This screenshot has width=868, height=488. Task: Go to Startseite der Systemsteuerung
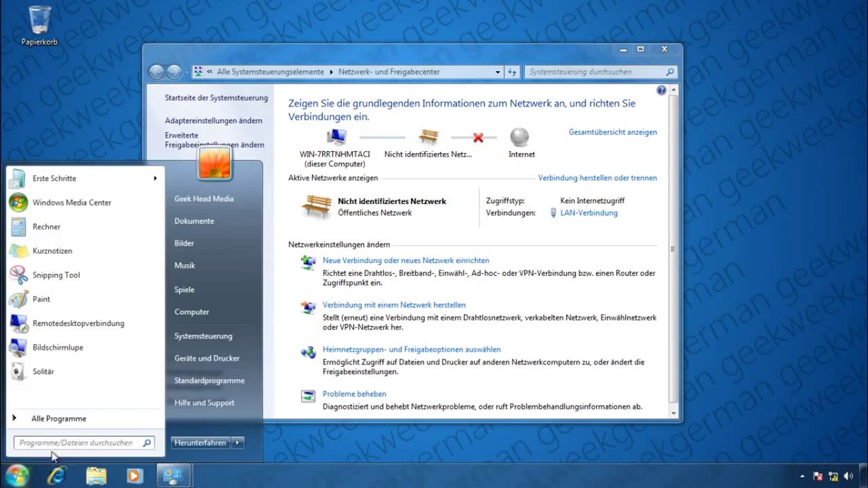216,98
